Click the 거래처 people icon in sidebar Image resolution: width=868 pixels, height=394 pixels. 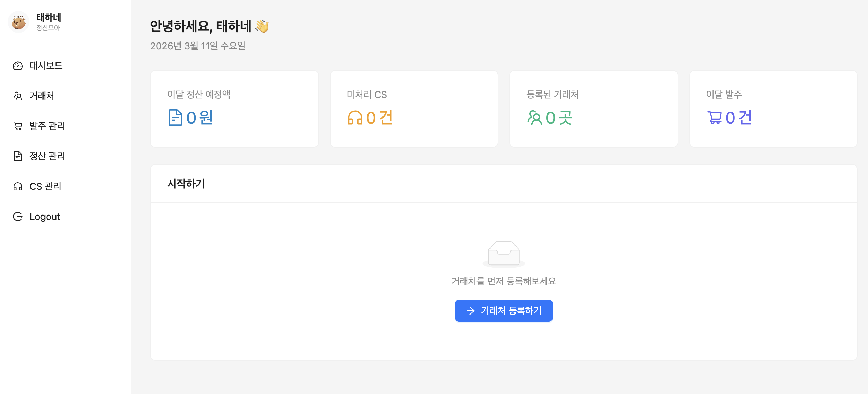[x=18, y=96]
